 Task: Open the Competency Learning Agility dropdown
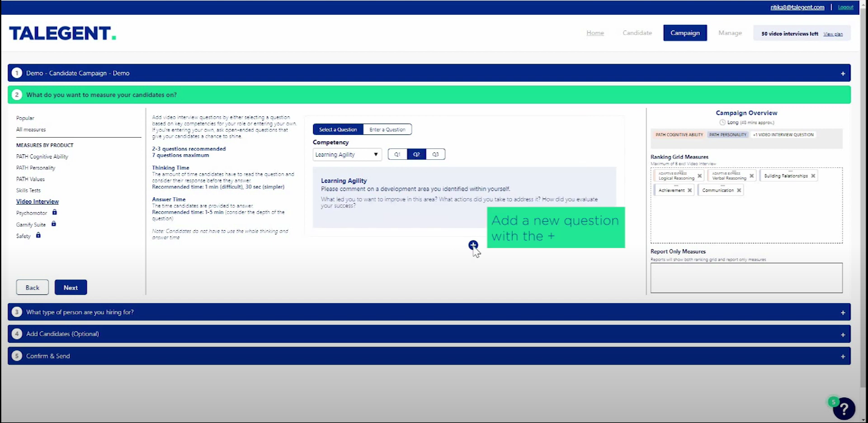pos(347,155)
